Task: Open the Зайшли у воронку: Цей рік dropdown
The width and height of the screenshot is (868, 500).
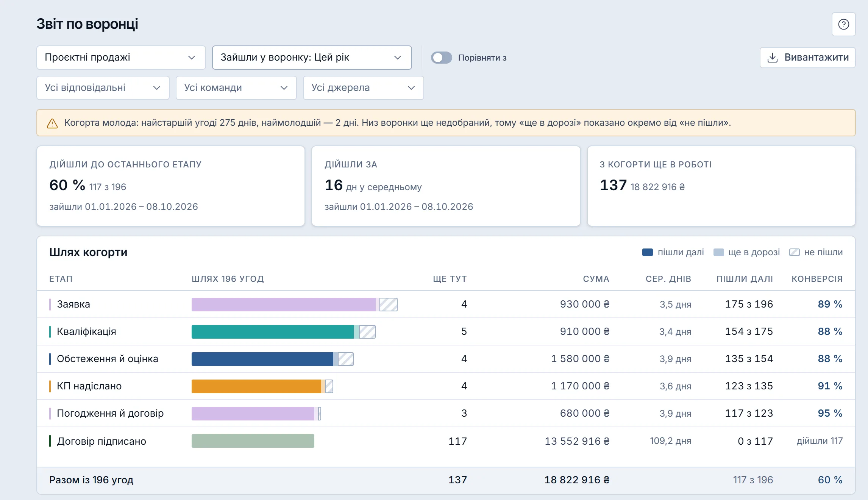Action: click(x=312, y=58)
